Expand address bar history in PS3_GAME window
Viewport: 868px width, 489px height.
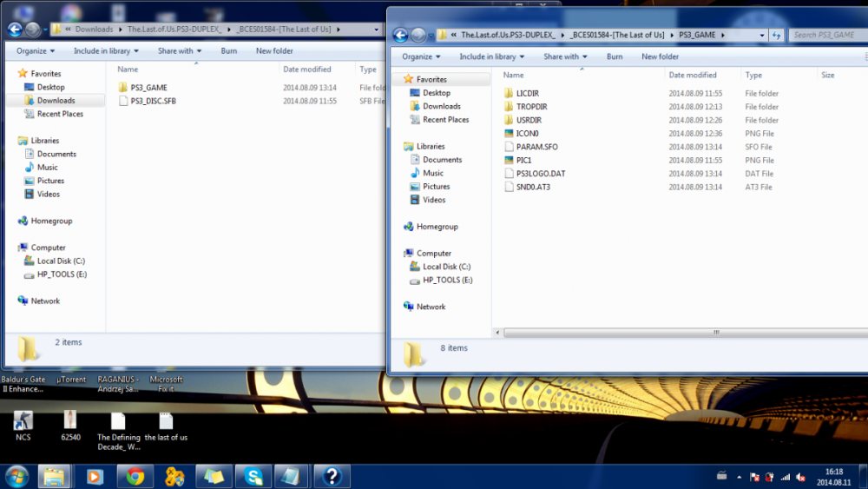coord(762,35)
